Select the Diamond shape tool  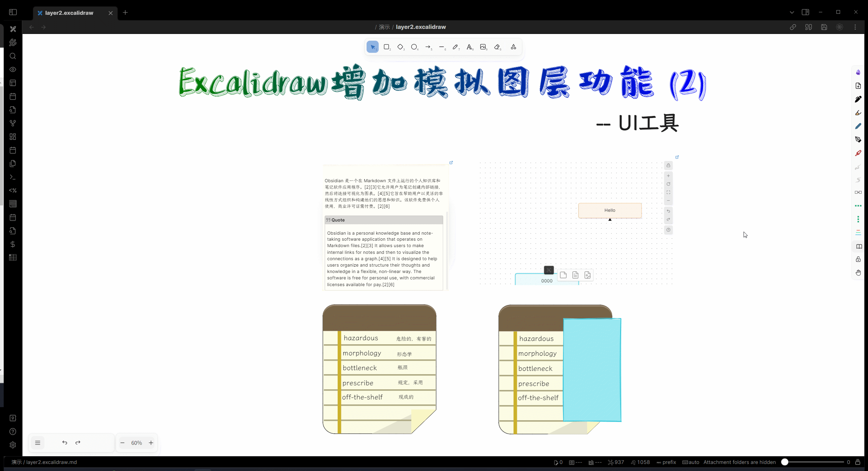(x=400, y=47)
